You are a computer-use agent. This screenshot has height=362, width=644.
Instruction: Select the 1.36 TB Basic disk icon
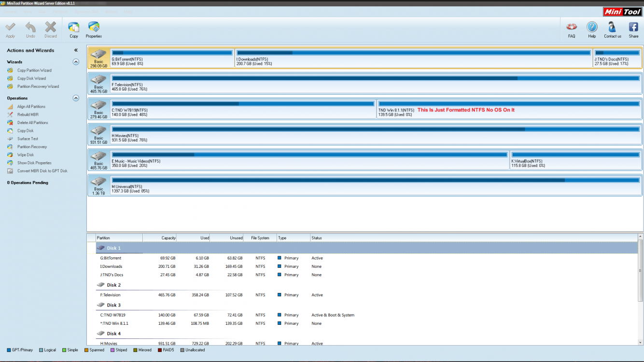click(98, 186)
